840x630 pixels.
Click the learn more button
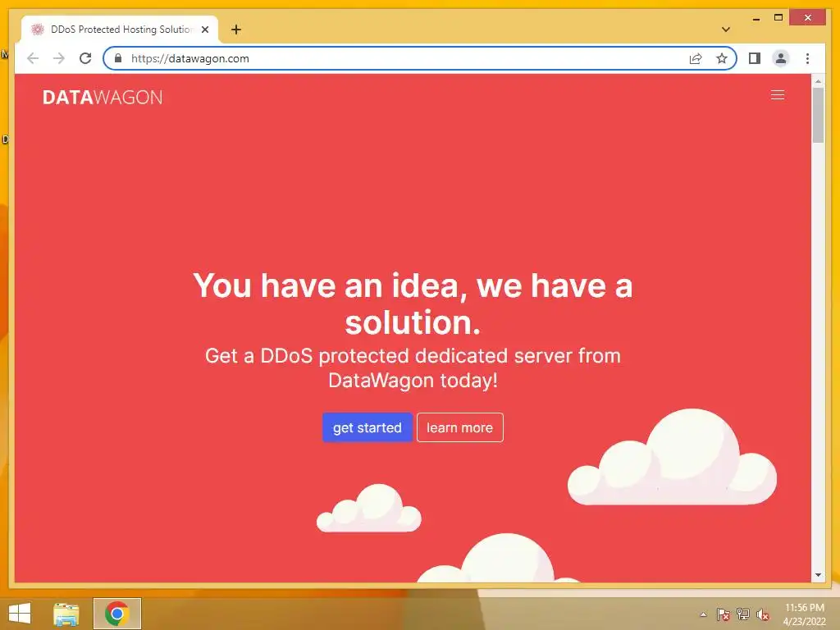(459, 427)
